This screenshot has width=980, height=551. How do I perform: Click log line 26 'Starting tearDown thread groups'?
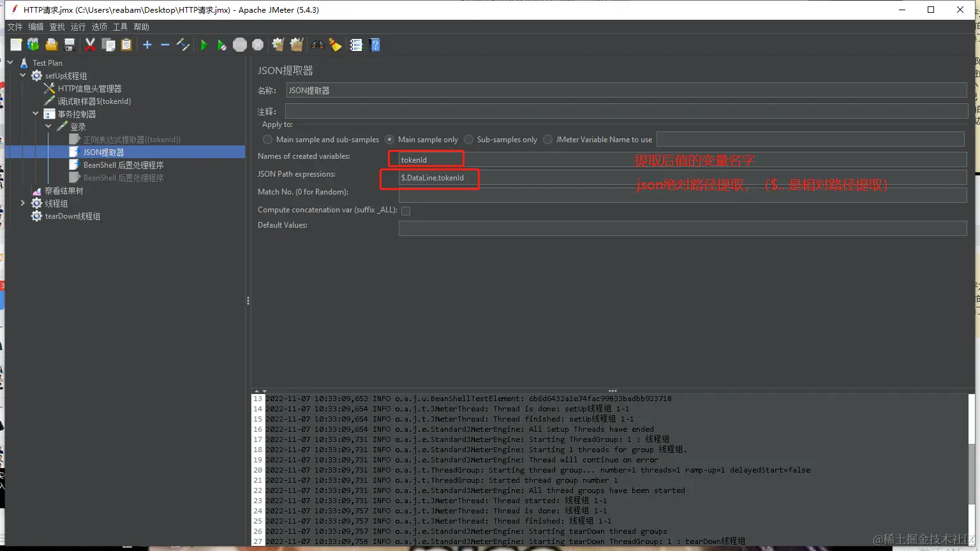466,531
